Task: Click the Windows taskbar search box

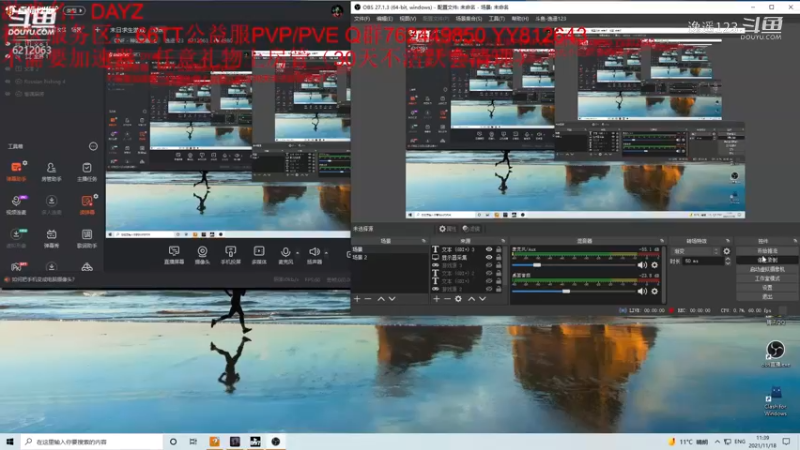Action: pos(91,442)
